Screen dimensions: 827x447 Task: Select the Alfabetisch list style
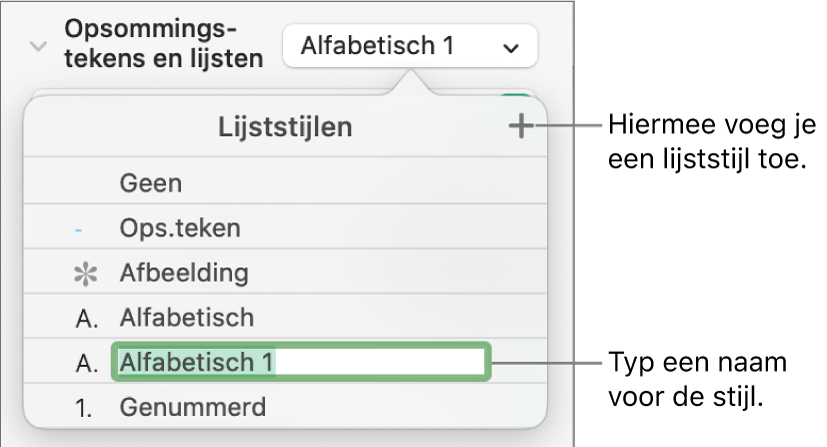point(186,318)
